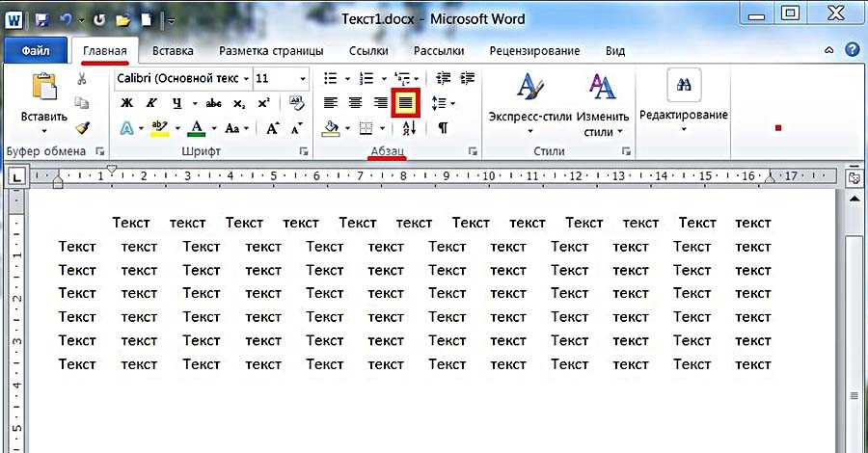Click the Justify alignment button
868x453 pixels.
click(x=405, y=103)
